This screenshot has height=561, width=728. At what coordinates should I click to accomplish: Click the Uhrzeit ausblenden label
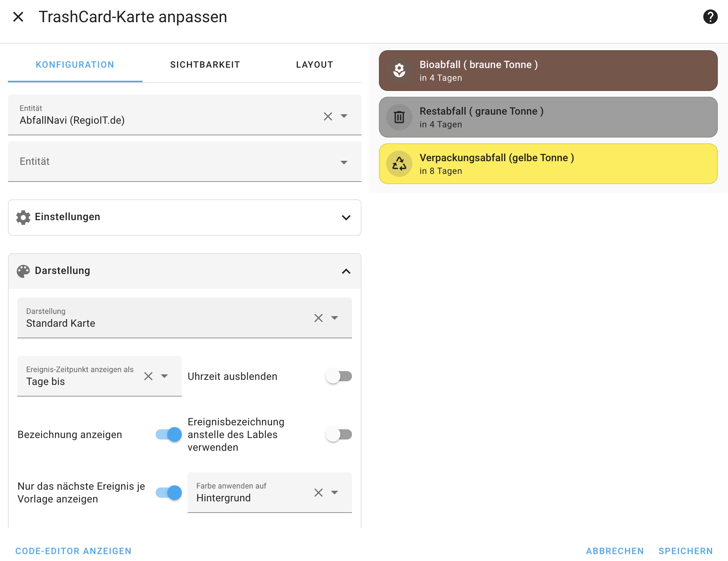click(x=232, y=376)
